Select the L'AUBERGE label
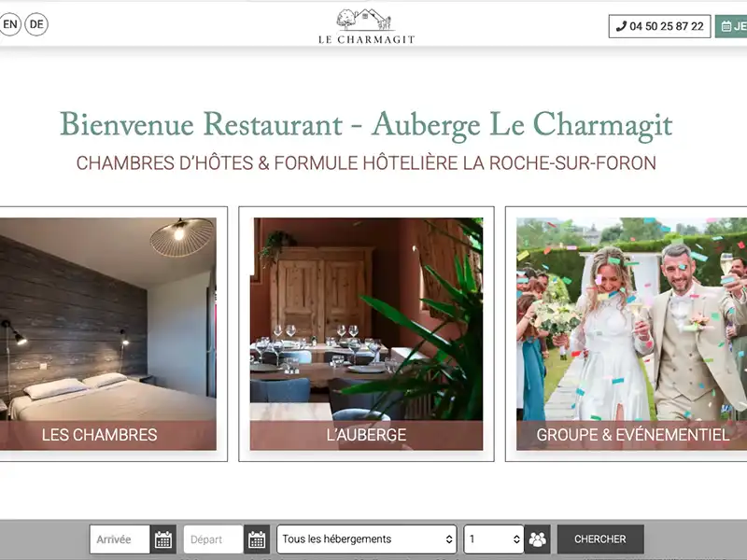The height and width of the screenshot is (560, 747). (366, 435)
